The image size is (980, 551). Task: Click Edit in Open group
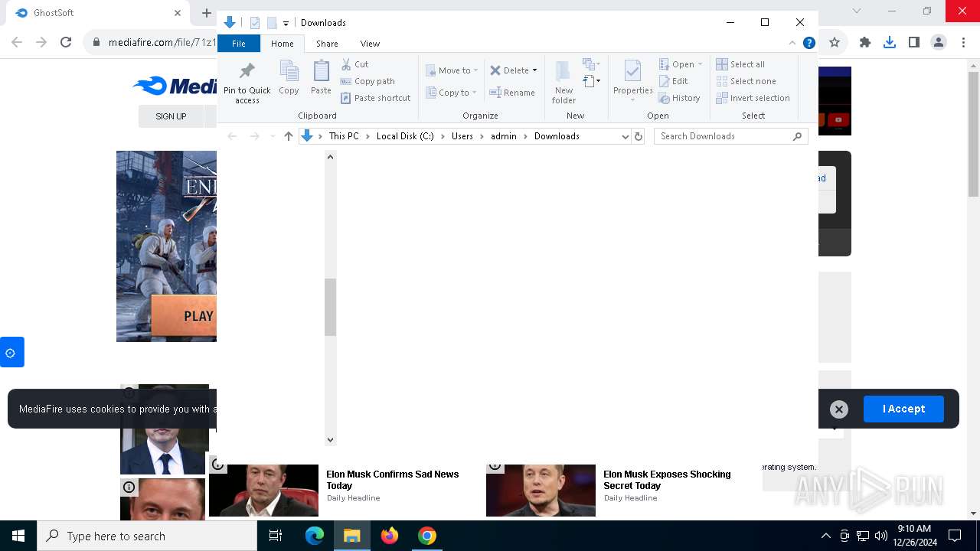[x=674, y=81]
